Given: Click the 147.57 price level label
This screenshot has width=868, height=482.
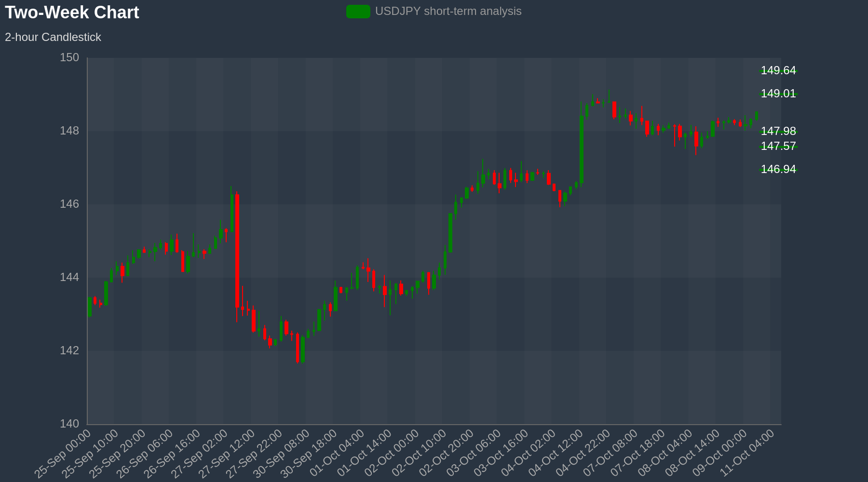Looking at the screenshot, I should click(778, 146).
